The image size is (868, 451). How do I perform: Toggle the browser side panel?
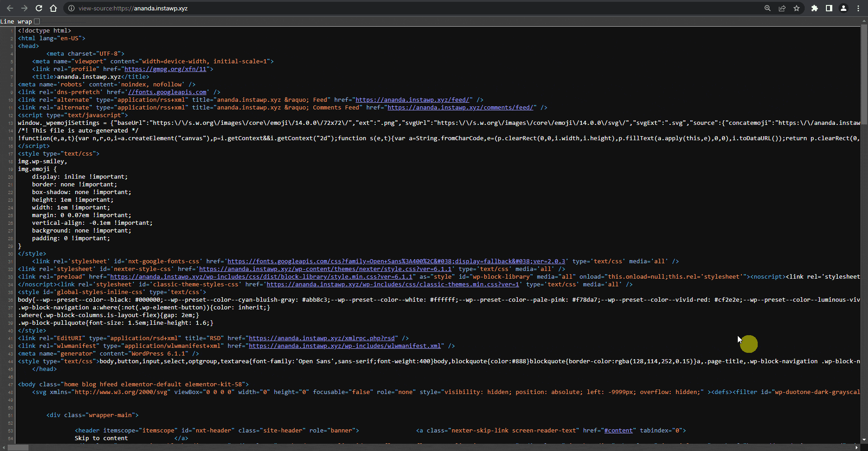tap(829, 8)
